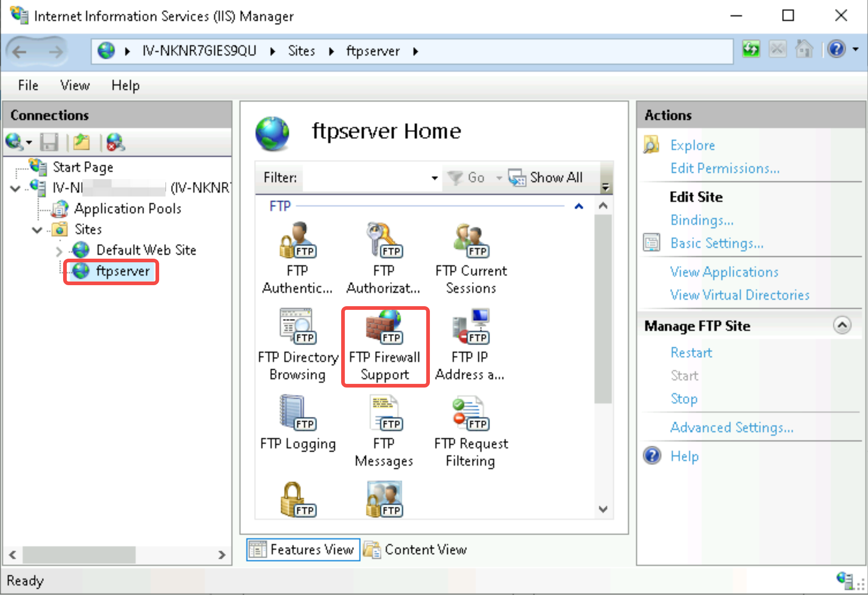
Task: Click the Refresh page icon in address bar
Action: pos(751,49)
